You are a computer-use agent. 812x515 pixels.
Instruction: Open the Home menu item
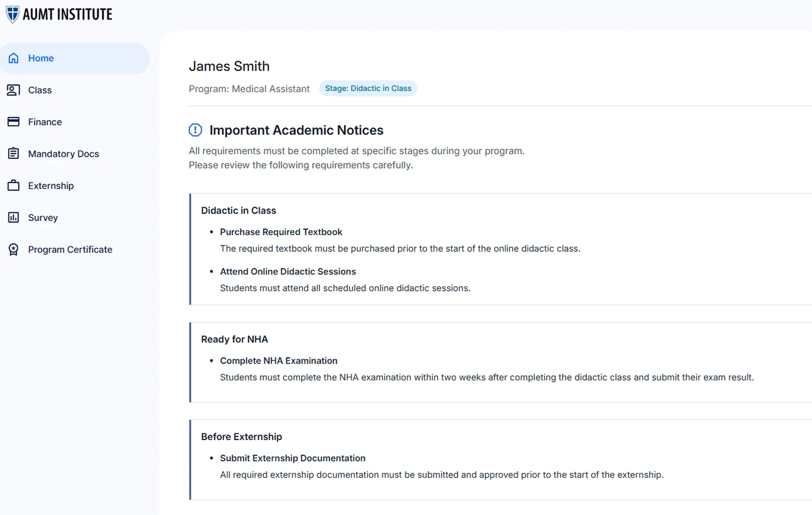click(x=41, y=58)
